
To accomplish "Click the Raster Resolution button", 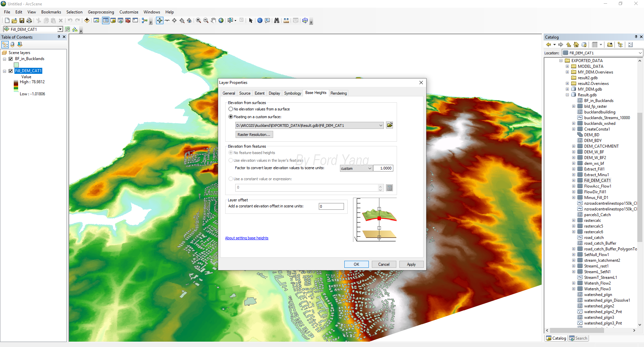I will (254, 135).
